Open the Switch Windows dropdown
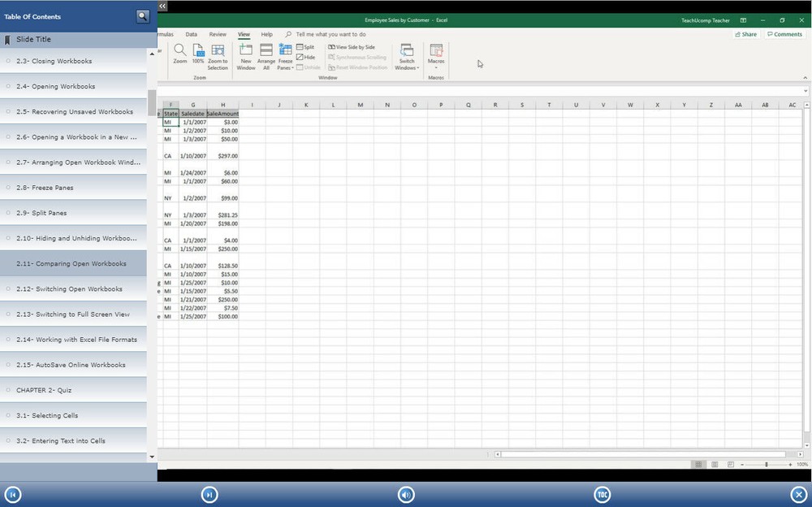The width and height of the screenshot is (812, 507). click(x=406, y=57)
